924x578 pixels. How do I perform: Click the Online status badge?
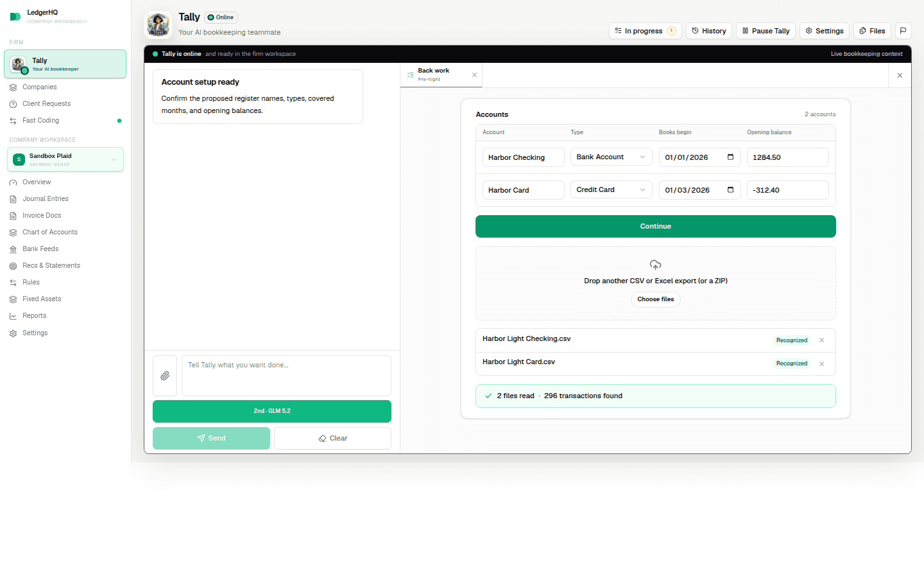[x=221, y=17]
